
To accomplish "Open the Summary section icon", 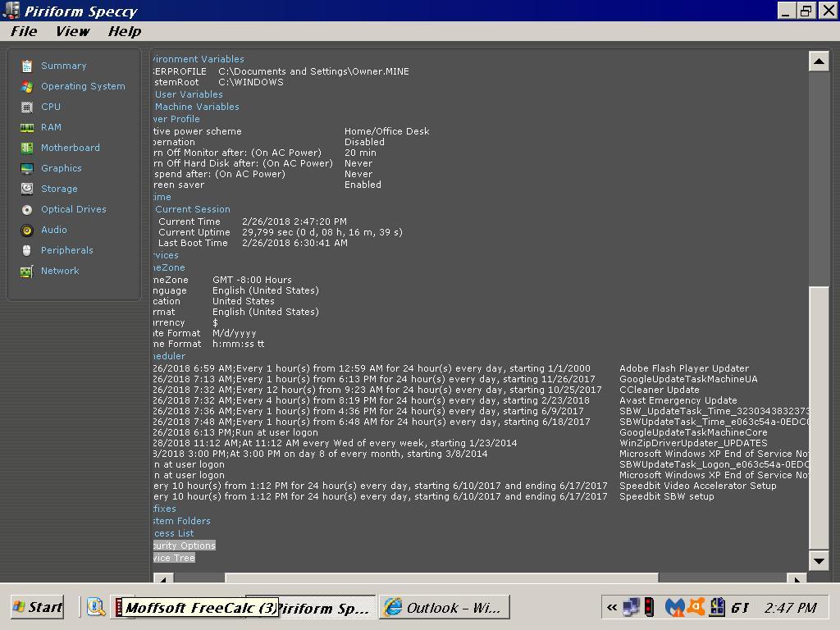I will click(27, 66).
